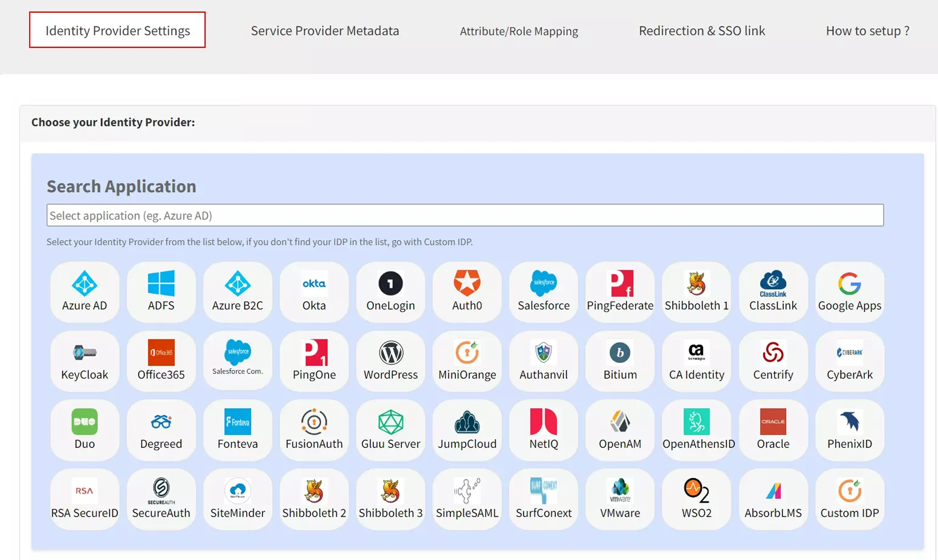Image resolution: width=938 pixels, height=560 pixels.
Task: Select the VMware provider tile
Action: tap(620, 499)
